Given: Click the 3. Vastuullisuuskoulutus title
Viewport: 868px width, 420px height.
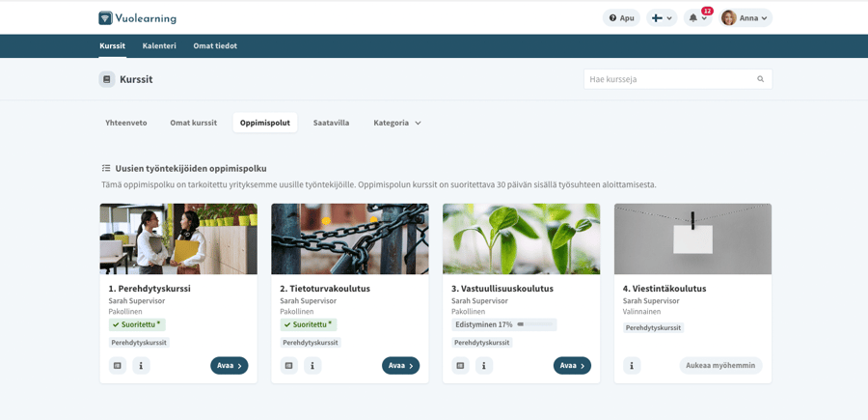Looking at the screenshot, I should point(502,289).
